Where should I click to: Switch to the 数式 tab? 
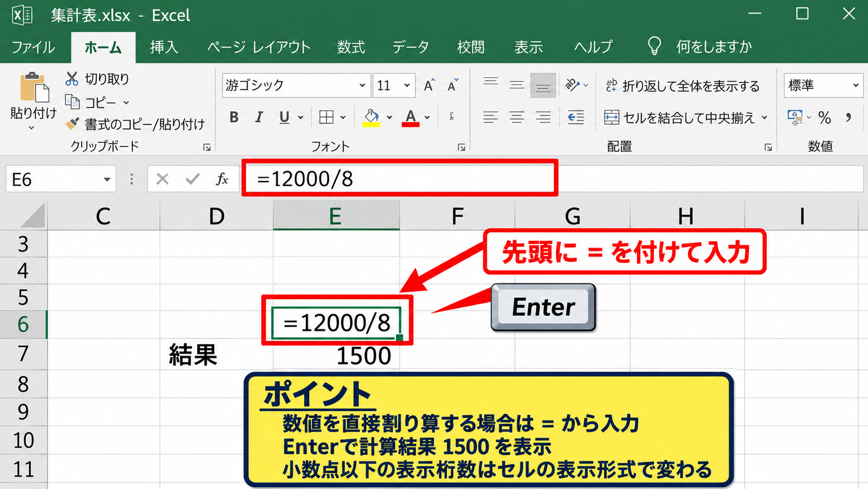click(351, 47)
